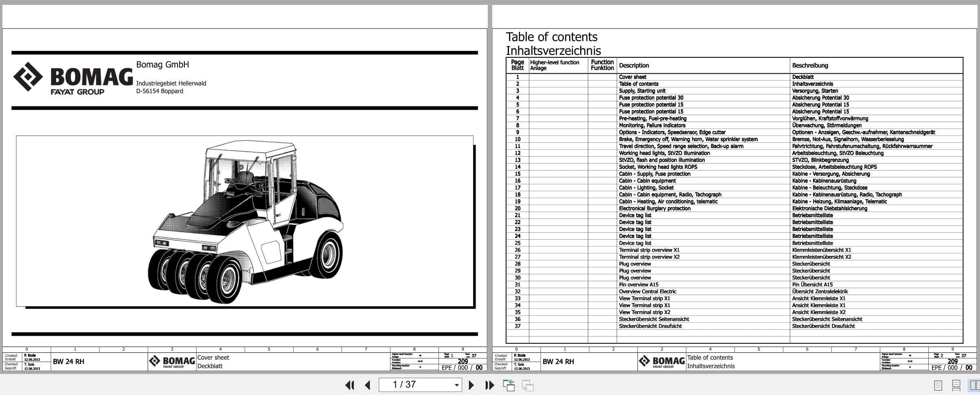This screenshot has width=980, height=395.
Task: Click German entry 'Elektronische Diebstahlsicherung'
Action: pyautogui.click(x=829, y=208)
